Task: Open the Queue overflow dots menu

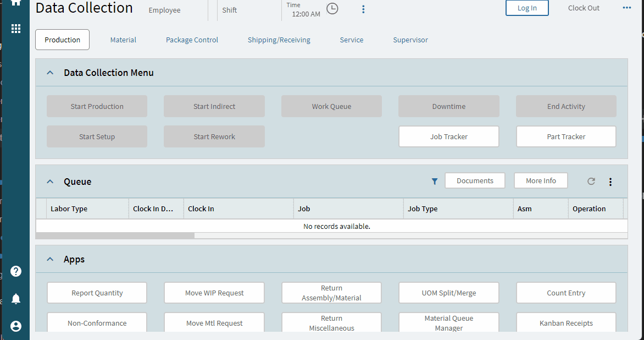Action: 610,182
